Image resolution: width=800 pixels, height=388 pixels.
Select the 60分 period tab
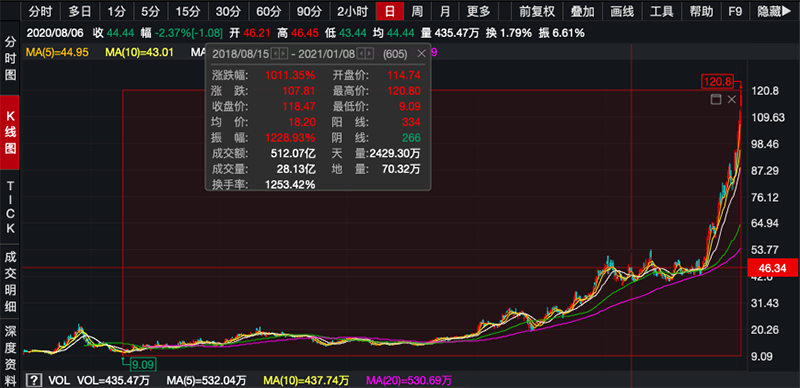(268, 11)
